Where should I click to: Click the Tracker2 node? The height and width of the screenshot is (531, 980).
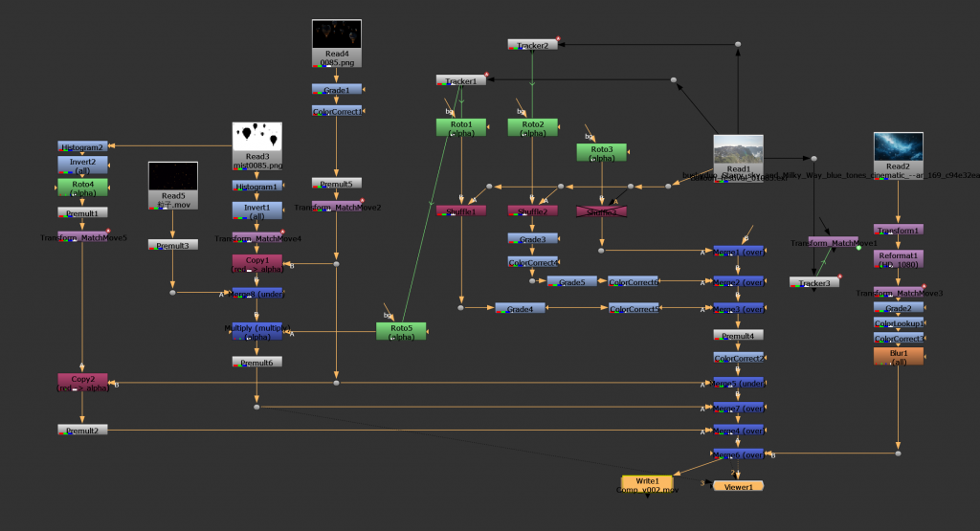532,45
